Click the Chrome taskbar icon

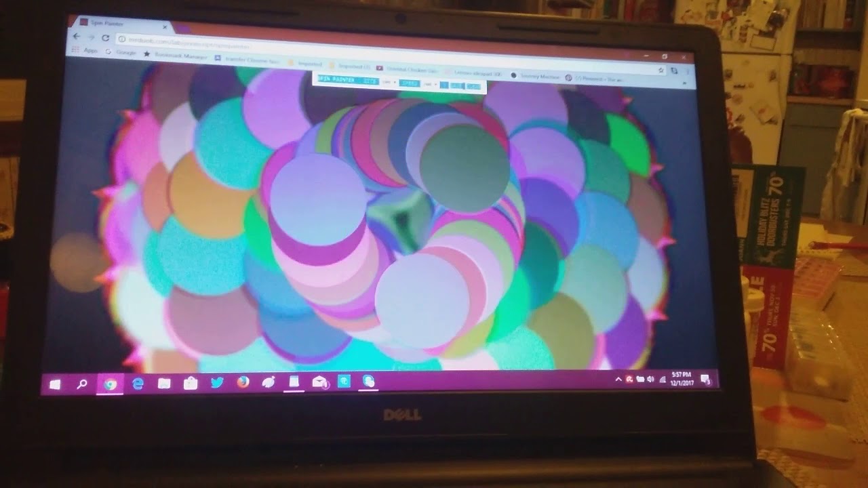coord(110,384)
